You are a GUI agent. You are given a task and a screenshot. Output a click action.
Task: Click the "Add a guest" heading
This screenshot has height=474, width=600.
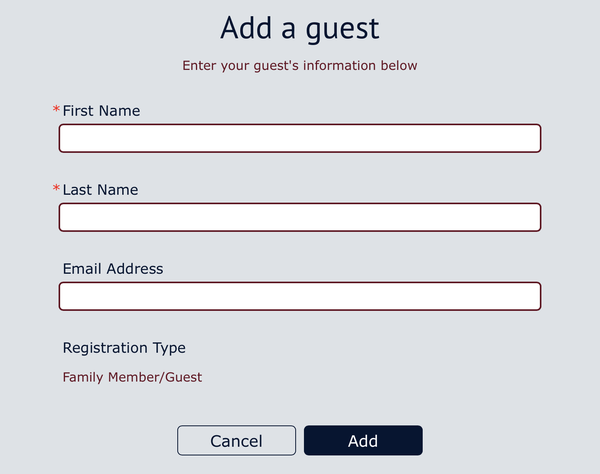coord(300,27)
